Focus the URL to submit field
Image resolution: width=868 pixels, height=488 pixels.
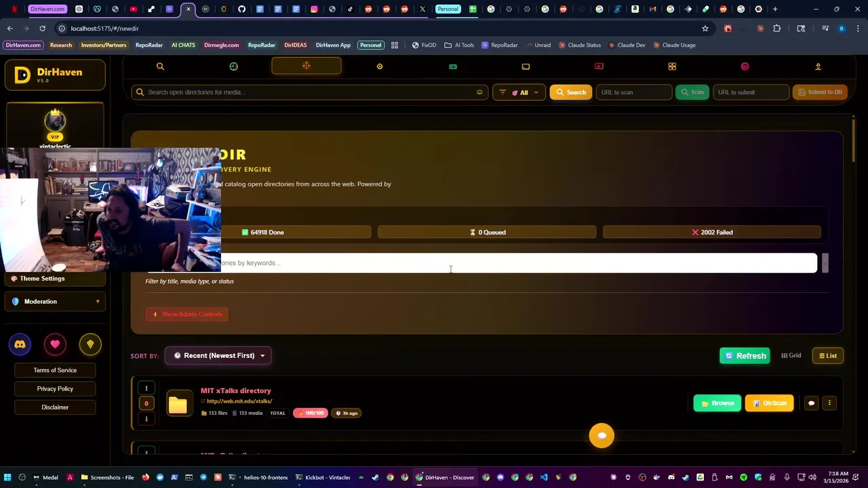(x=751, y=92)
